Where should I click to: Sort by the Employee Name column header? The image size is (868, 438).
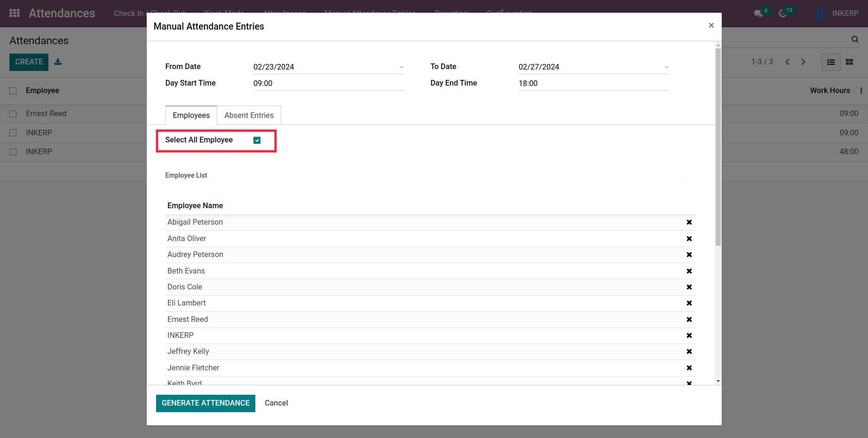click(x=195, y=206)
